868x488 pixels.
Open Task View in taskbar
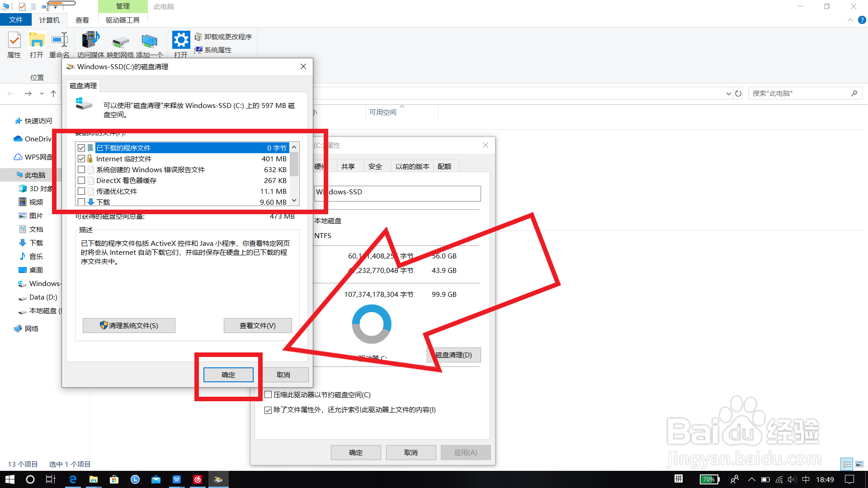coord(51,479)
